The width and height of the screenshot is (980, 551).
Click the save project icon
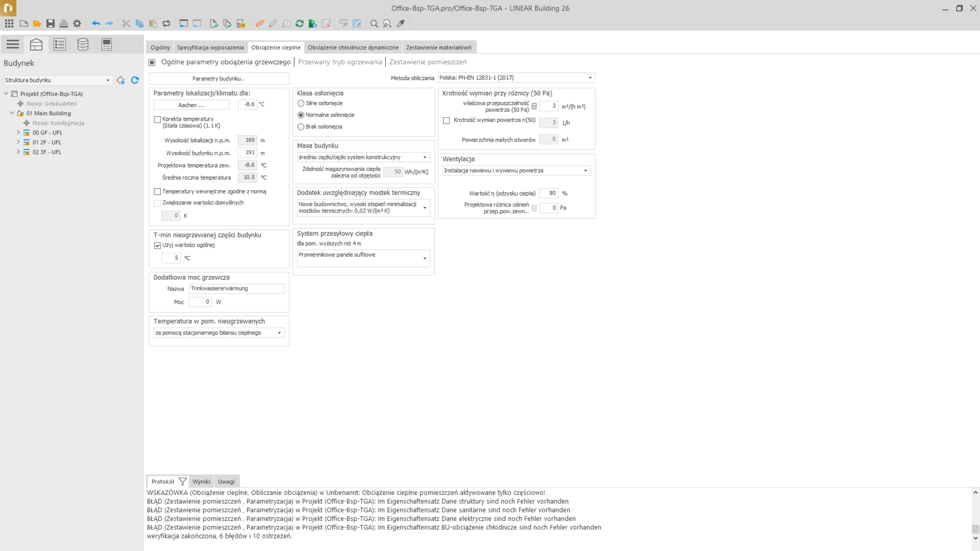click(x=50, y=24)
